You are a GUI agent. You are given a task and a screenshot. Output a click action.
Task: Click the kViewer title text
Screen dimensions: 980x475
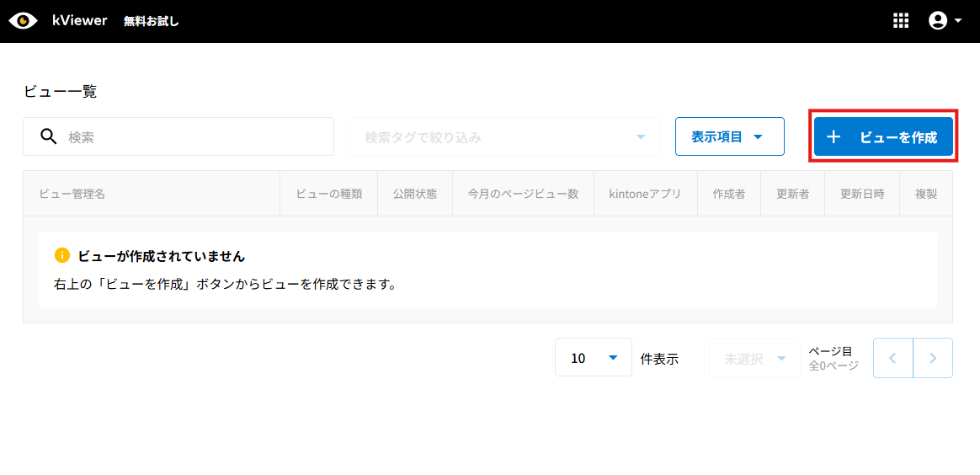(x=79, y=20)
